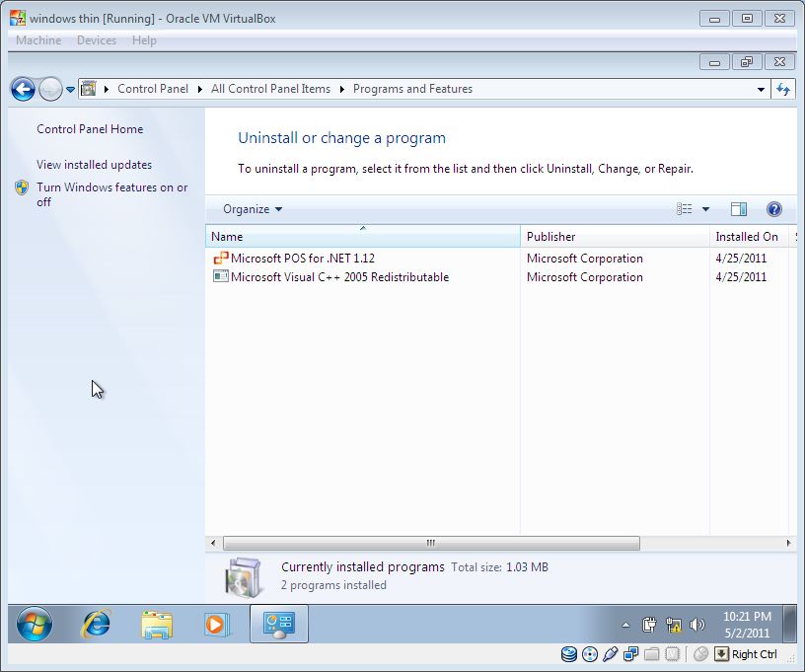The width and height of the screenshot is (805, 672).
Task: Toggle the preview pane icon
Action: point(739,209)
